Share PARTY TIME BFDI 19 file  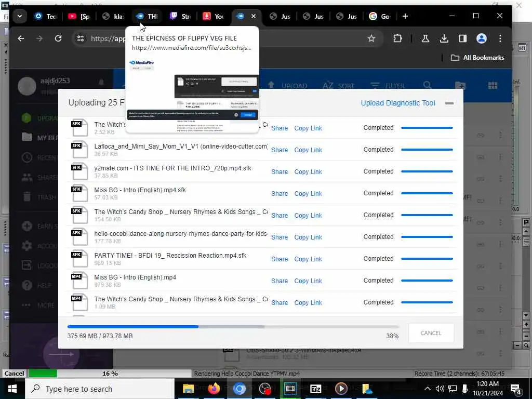click(280, 259)
